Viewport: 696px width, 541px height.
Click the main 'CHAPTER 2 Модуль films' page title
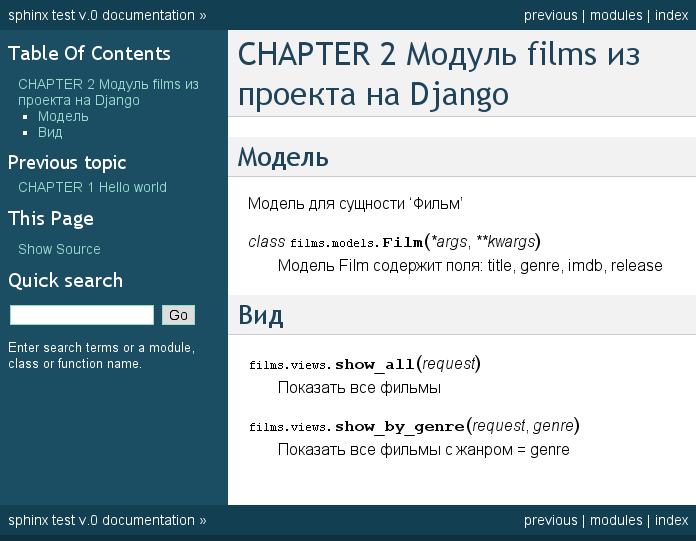pos(439,74)
